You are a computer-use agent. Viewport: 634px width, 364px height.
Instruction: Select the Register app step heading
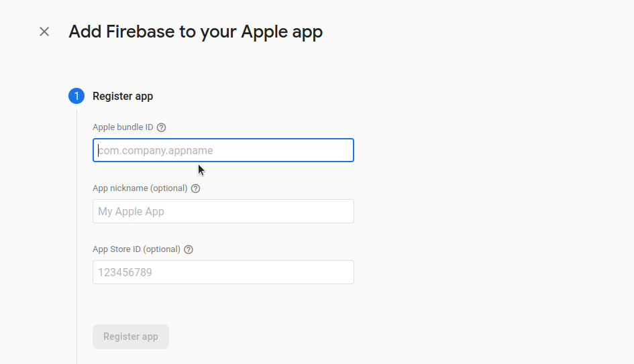(123, 96)
